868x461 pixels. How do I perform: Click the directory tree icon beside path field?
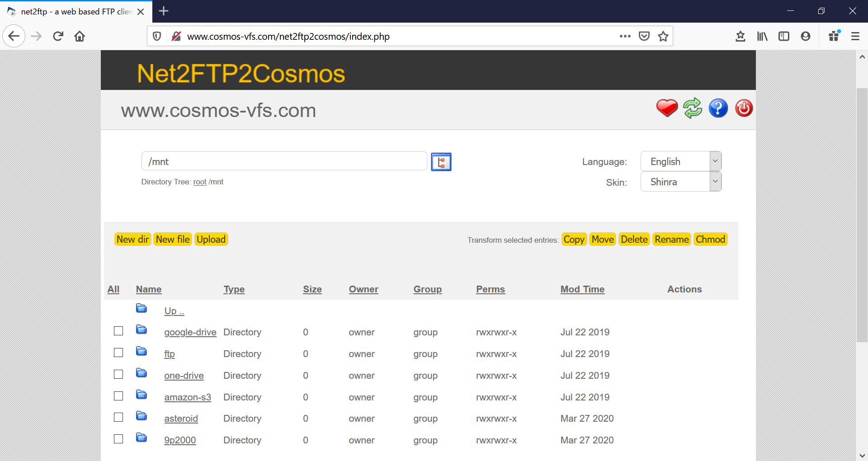[x=441, y=162]
